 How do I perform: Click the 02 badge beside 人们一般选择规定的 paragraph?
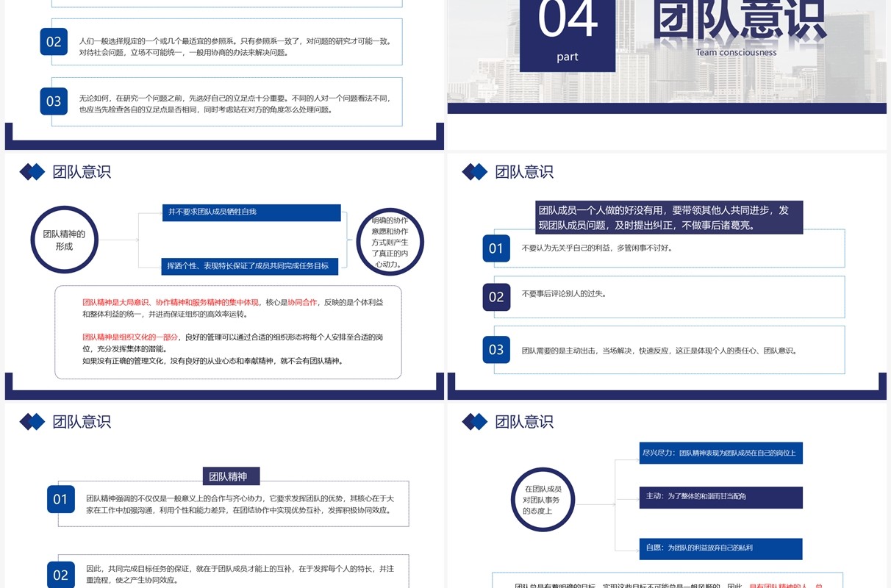click(54, 42)
